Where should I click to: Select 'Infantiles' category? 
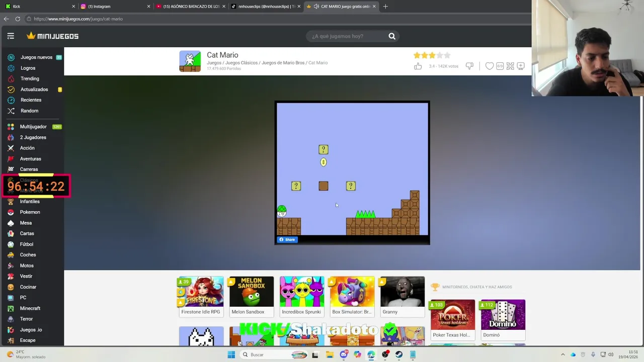tap(30, 202)
